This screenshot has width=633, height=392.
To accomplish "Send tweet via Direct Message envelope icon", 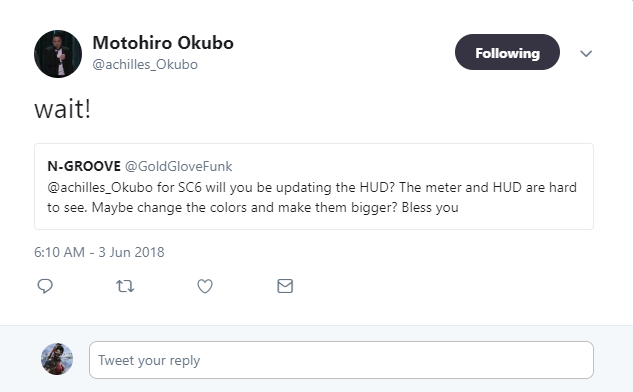I will pyautogui.click(x=285, y=286).
